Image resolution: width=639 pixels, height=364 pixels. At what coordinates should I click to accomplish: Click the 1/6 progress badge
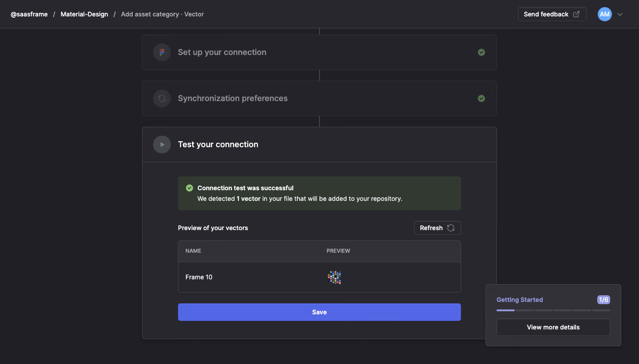[x=603, y=300]
